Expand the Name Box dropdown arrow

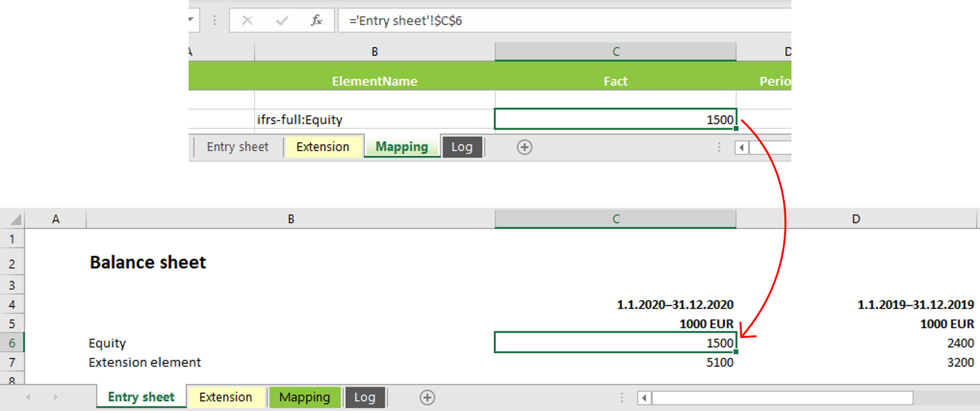coord(190,21)
